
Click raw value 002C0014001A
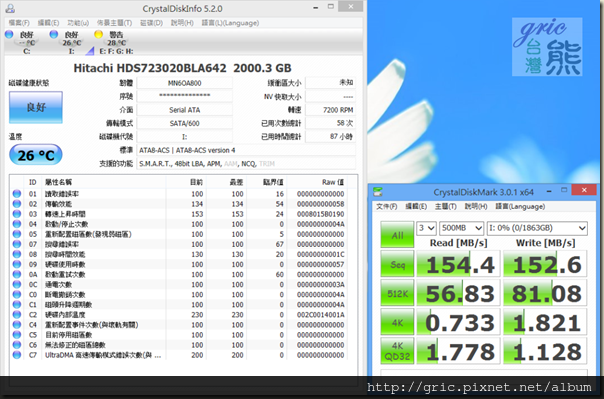(x=320, y=315)
